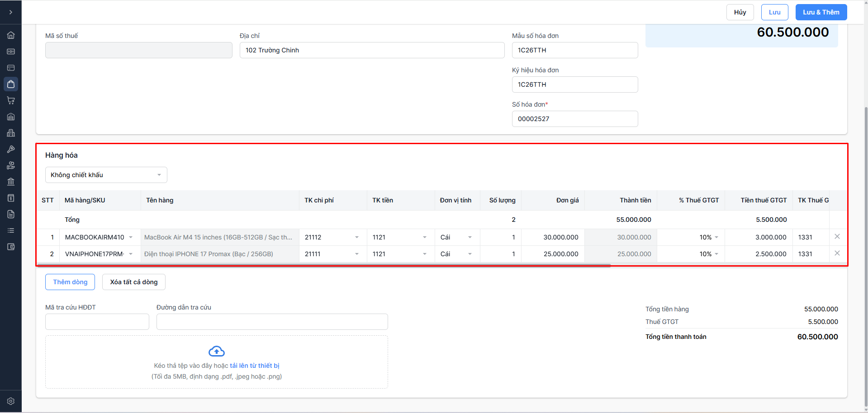Click the 'Lưu & Thêm' button

[821, 12]
